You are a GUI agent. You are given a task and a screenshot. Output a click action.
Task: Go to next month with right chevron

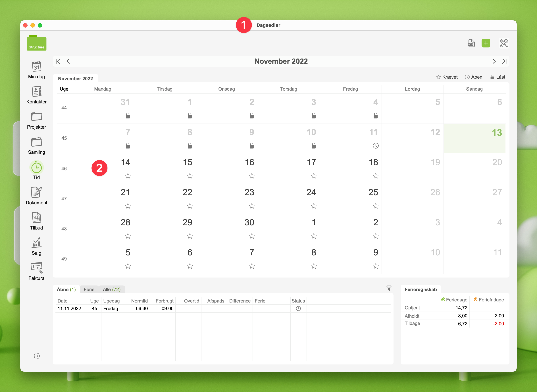pos(494,61)
